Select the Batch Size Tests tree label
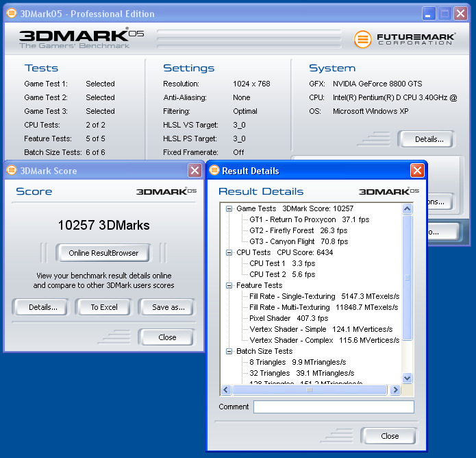 [264, 351]
